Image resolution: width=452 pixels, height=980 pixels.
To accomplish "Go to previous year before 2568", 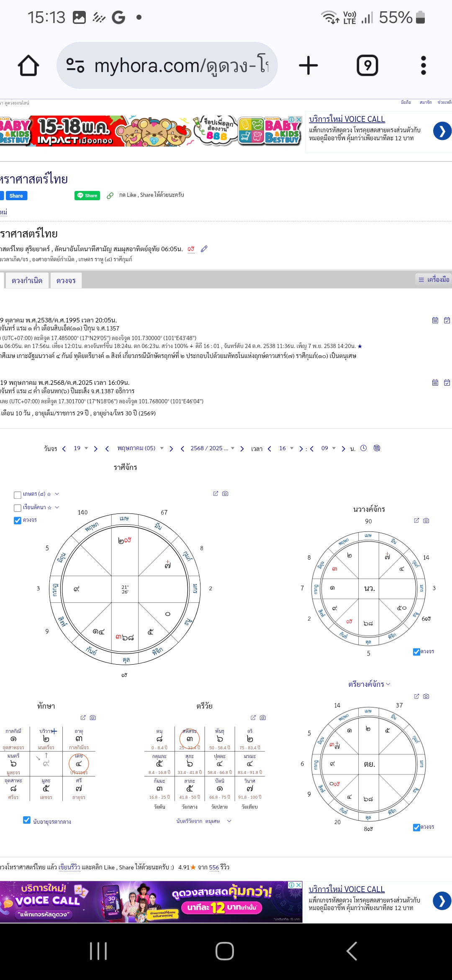I will tap(182, 449).
